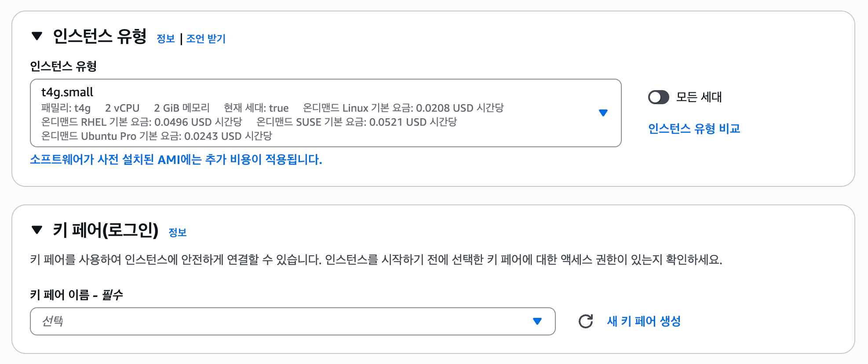Click the disclosure triangle before 인스턴스 유형 title
This screenshot has height=364, width=868.
(x=37, y=37)
